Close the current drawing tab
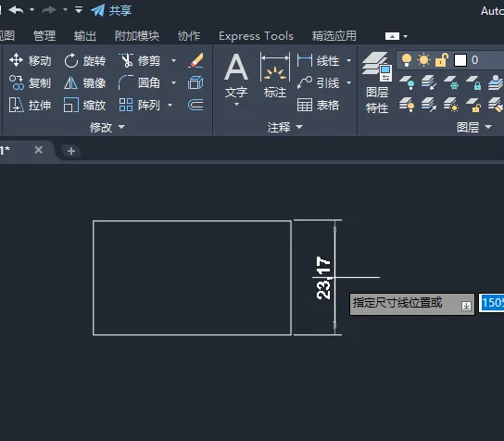Screen dimensions: 504x441 click(39, 150)
